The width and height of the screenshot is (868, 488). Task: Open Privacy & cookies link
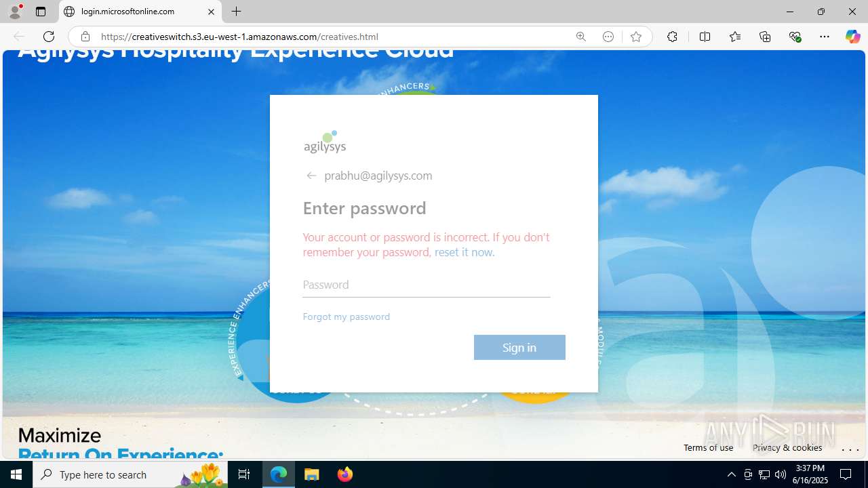click(787, 447)
